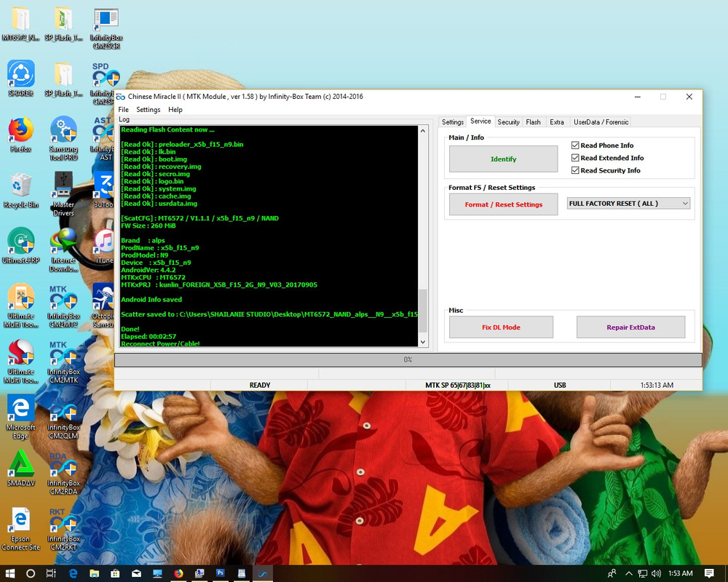Toggle Read Security Info checkbox
Screen dimensions: 728x582
(x=575, y=170)
